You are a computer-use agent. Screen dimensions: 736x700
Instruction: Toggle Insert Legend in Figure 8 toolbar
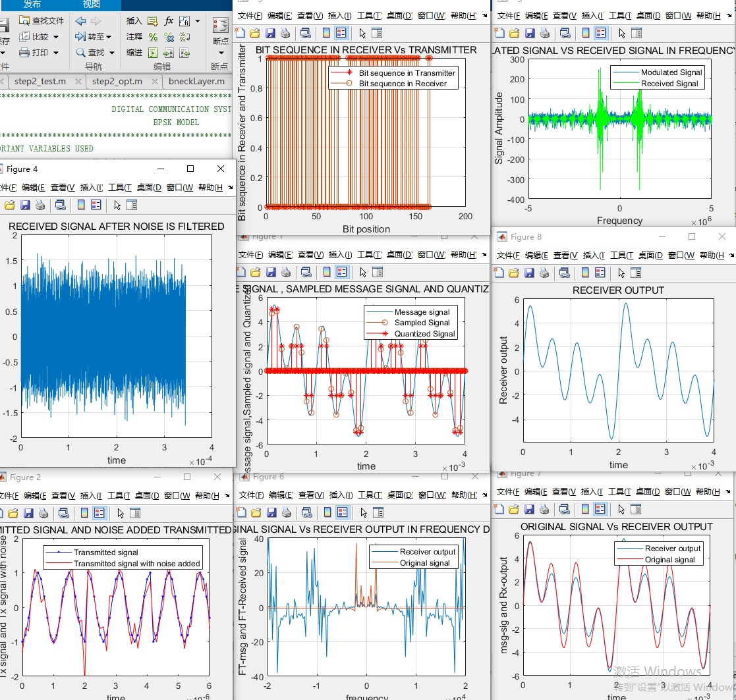pyautogui.click(x=600, y=273)
